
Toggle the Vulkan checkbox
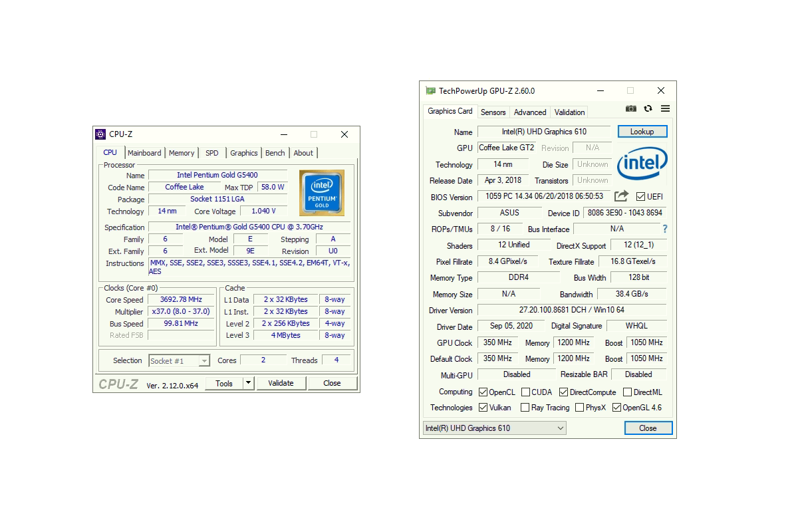click(x=483, y=408)
